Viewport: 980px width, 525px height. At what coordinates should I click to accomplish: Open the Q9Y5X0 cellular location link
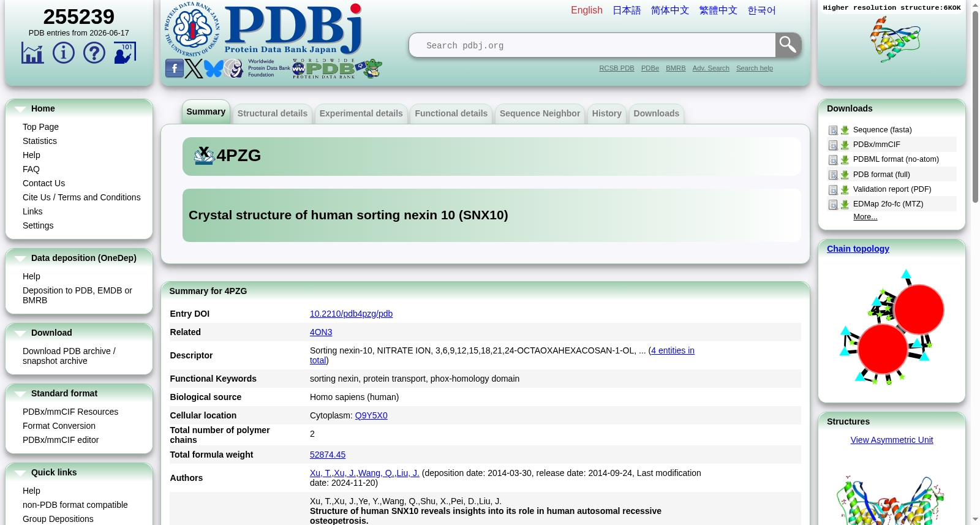tap(371, 415)
